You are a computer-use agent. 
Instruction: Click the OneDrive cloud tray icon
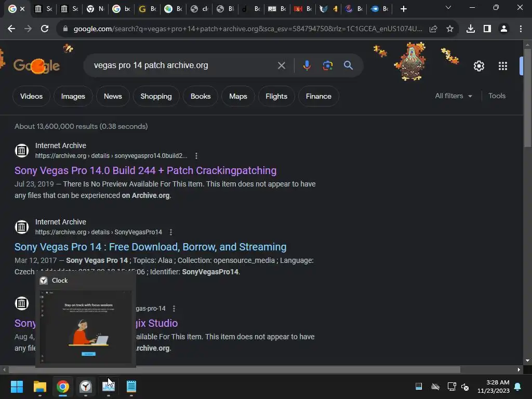435,387
